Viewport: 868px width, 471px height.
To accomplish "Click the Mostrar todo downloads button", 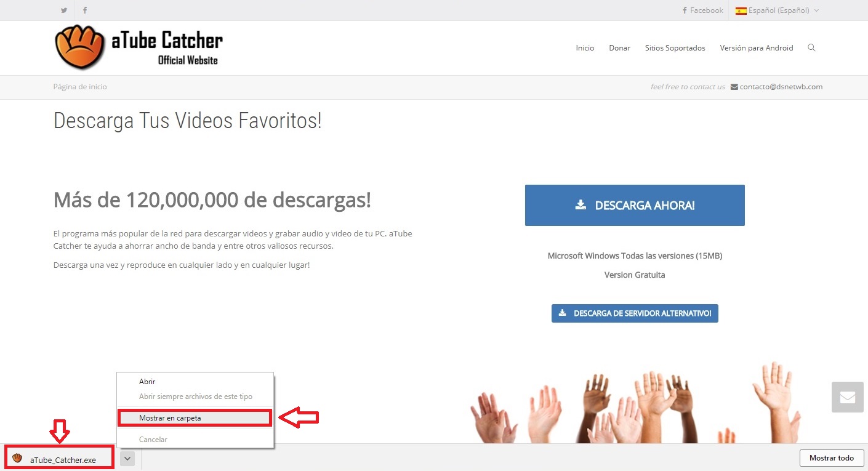I will coord(832,458).
